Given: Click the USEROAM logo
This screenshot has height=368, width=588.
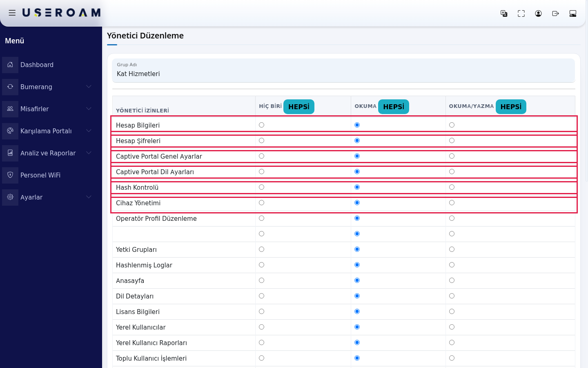Looking at the screenshot, I should [61, 13].
